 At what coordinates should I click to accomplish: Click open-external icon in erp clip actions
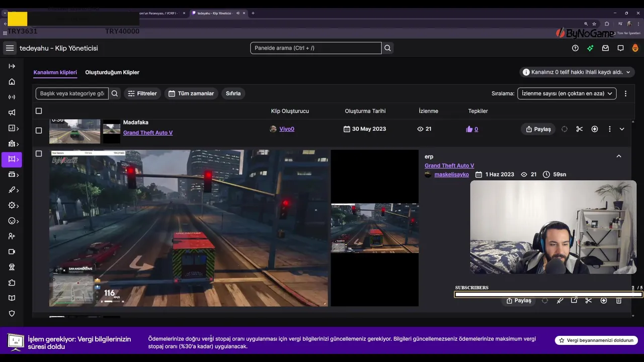click(574, 301)
